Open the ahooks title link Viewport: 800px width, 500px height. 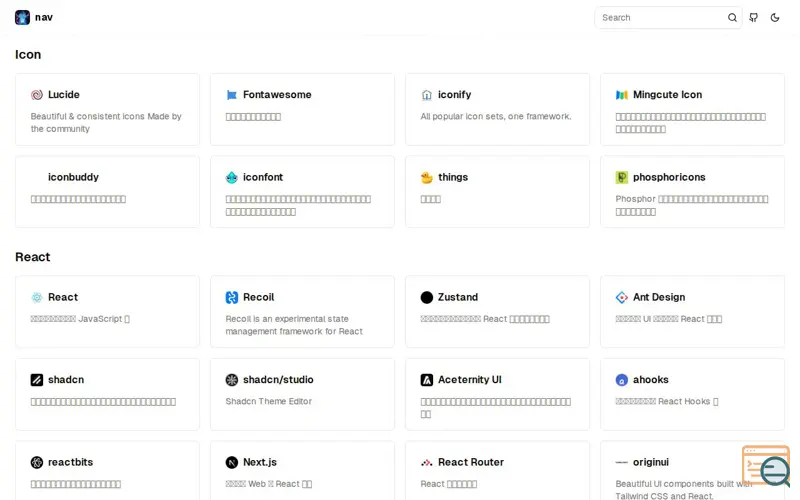[x=651, y=380]
